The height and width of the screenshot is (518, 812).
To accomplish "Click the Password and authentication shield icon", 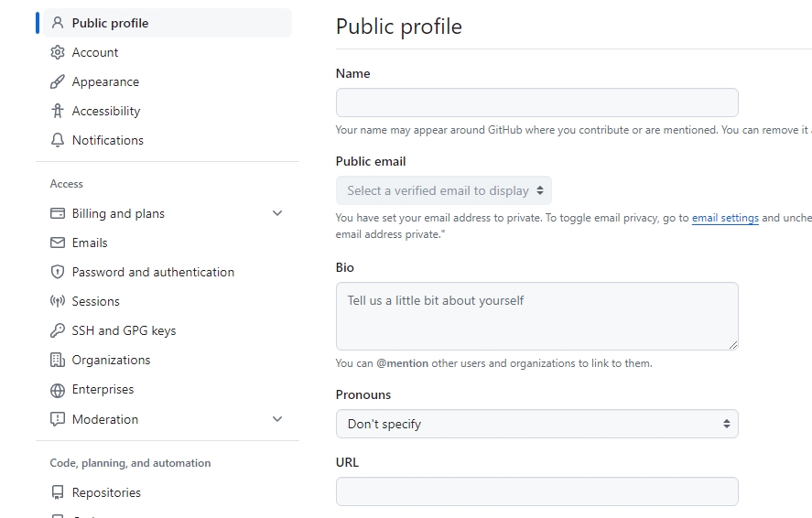I will 58,272.
